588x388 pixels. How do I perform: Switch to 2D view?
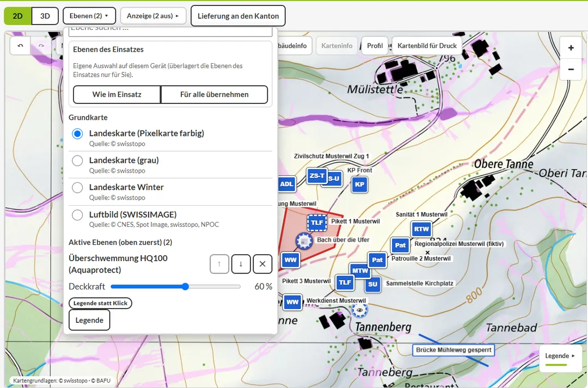tap(17, 16)
